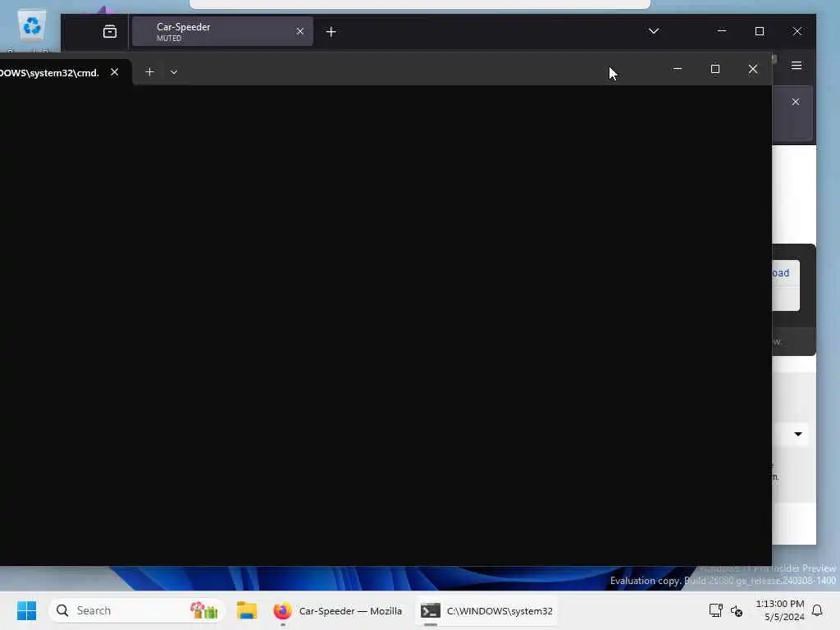The height and width of the screenshot is (630, 840).
Task: Open the Windows Start menu
Action: tap(26, 610)
